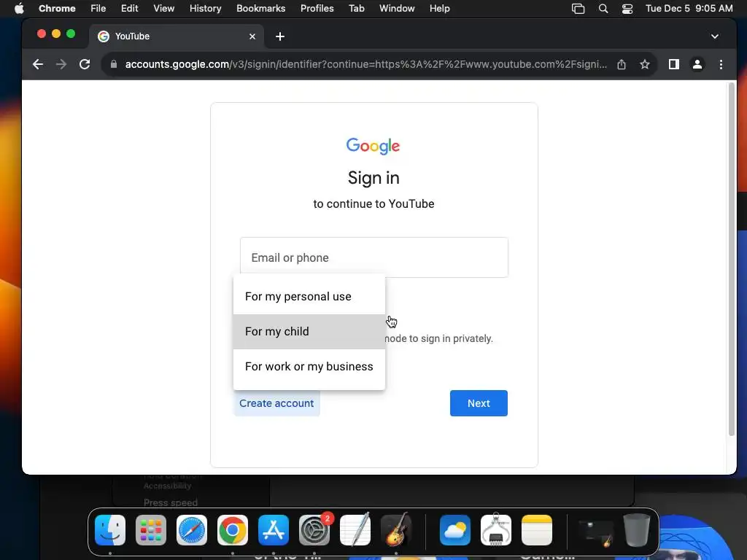
Task: View site info lock icon
Action: [x=113, y=64]
